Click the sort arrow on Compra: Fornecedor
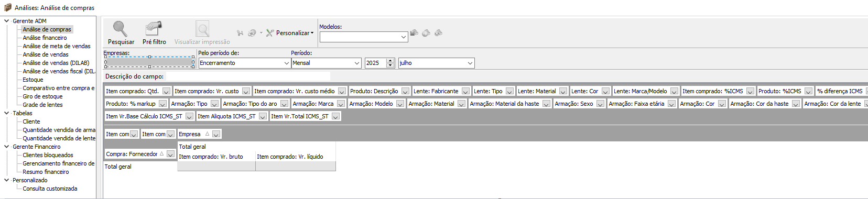 [x=162, y=154]
